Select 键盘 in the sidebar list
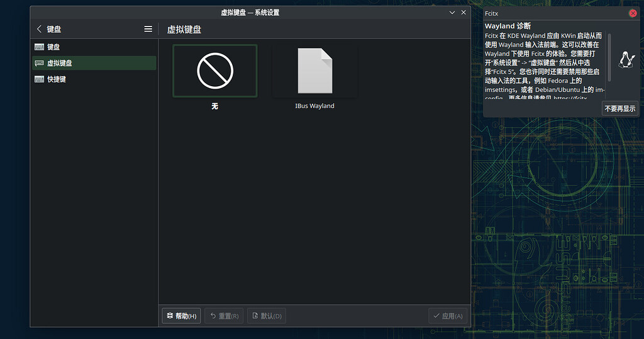Screen dimensions: 644x339 click(x=94, y=47)
